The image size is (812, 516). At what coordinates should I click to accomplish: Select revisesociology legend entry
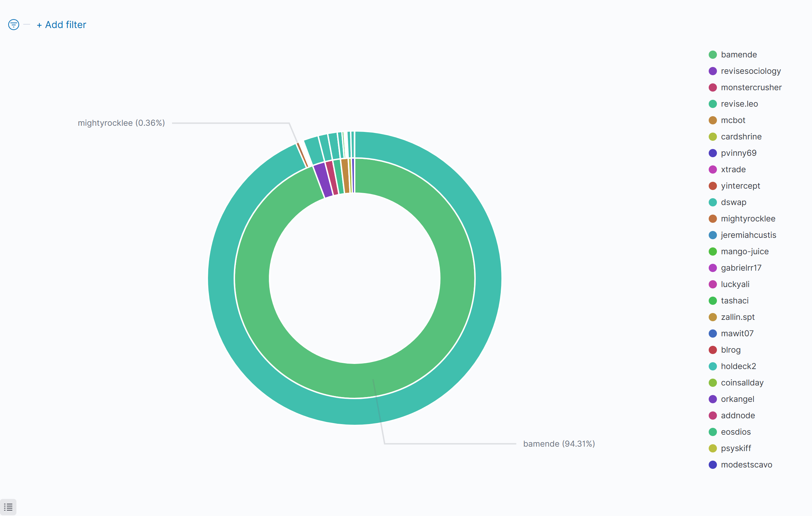click(750, 71)
